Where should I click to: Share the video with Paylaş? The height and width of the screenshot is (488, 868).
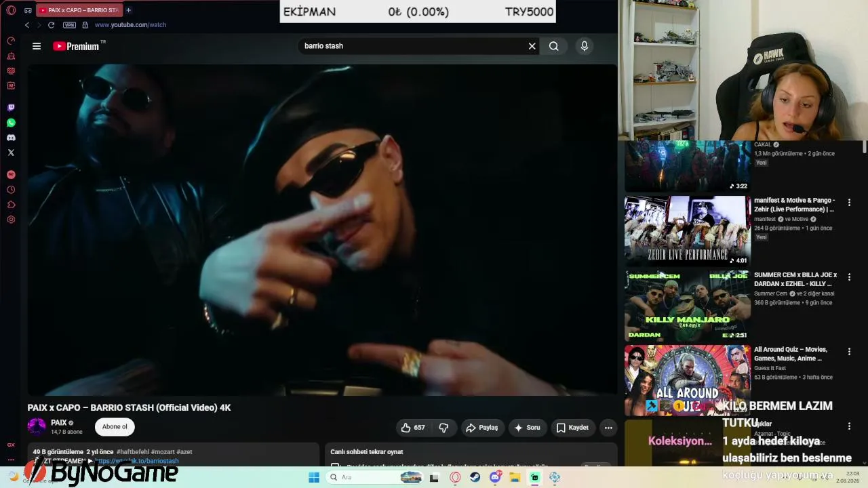click(x=481, y=428)
